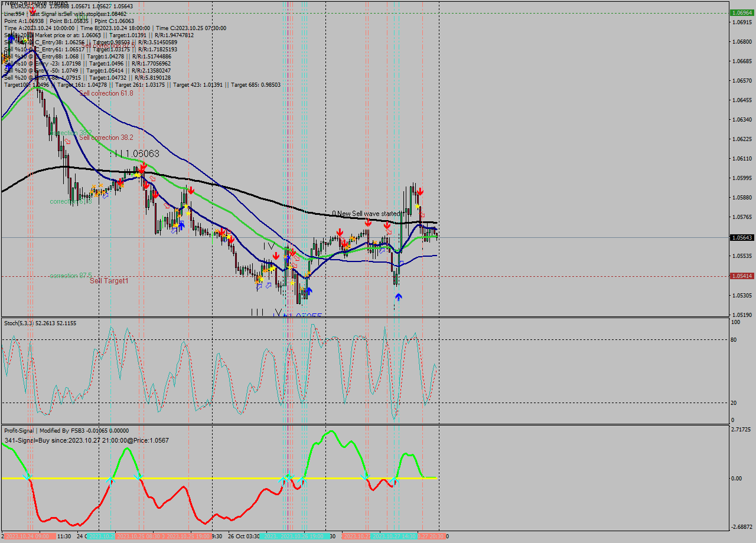Select the '341-Signal=Buy since 2023.10.27' text
The width and height of the screenshot is (756, 543).
59,439
